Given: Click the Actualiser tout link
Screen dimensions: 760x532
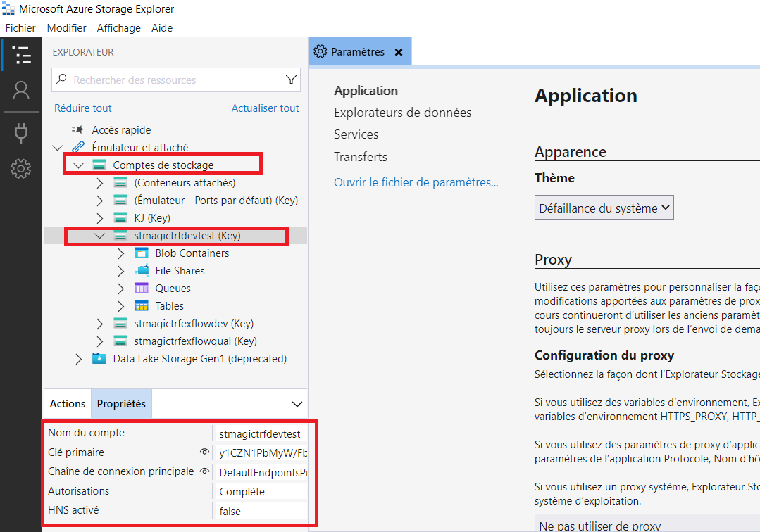Looking at the screenshot, I should (x=265, y=108).
